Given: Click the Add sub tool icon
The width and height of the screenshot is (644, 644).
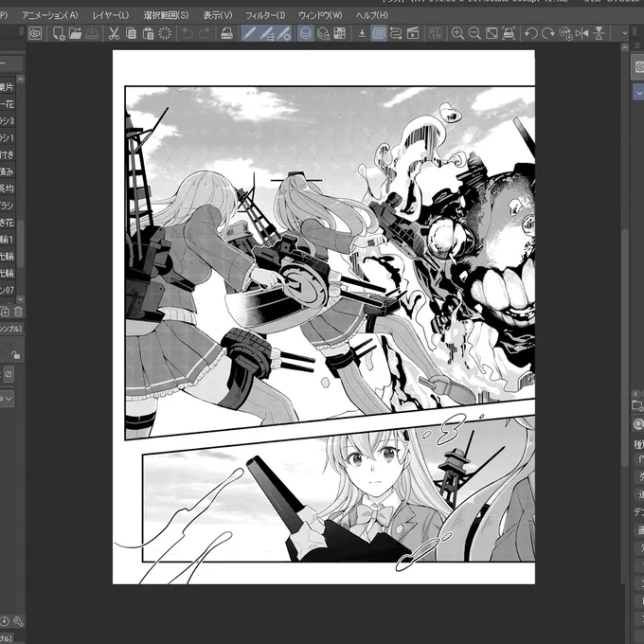Looking at the screenshot, I should click(5, 312).
